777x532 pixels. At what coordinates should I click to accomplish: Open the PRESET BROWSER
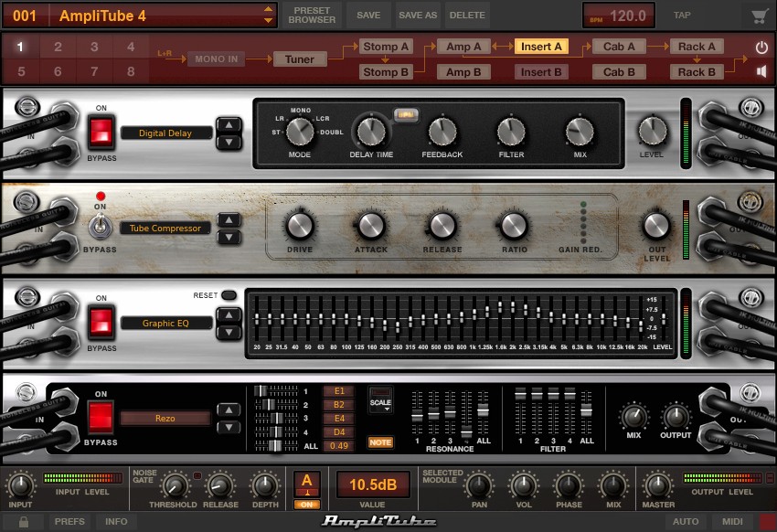coord(312,16)
